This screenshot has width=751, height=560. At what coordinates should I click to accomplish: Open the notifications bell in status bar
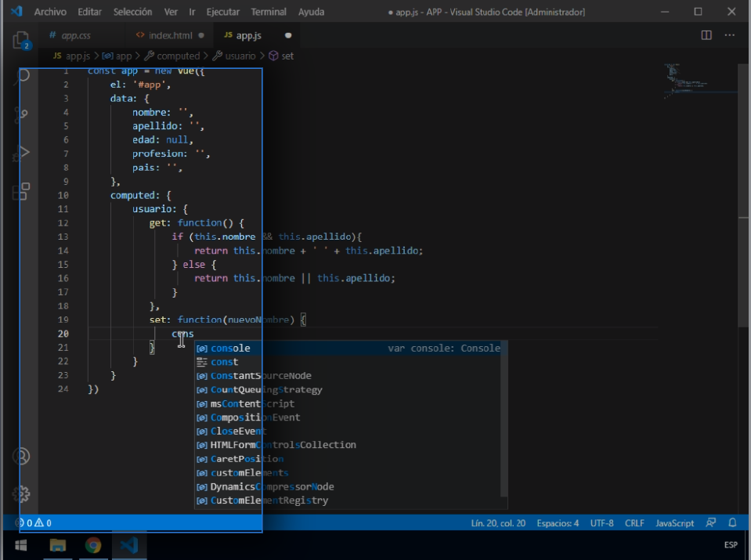(732, 523)
